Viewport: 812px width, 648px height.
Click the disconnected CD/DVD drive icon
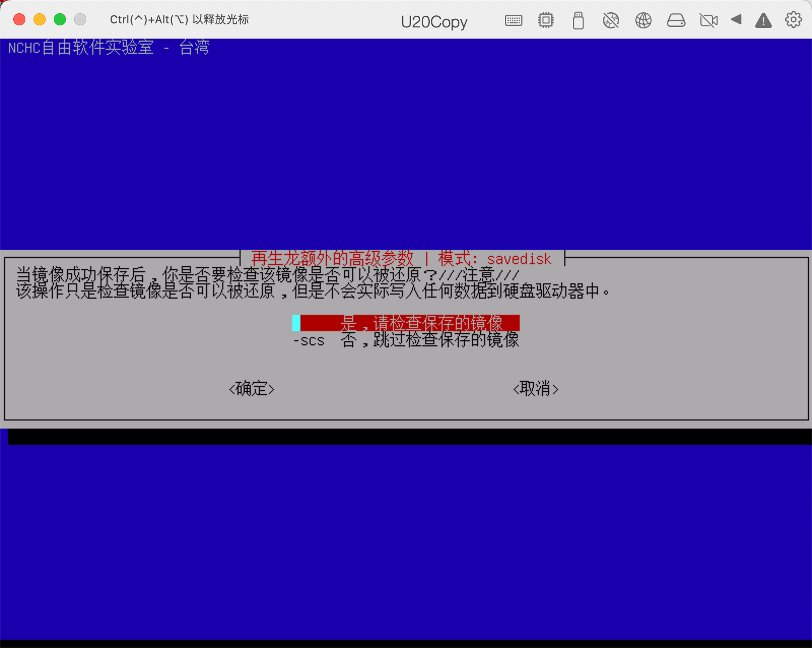tap(611, 20)
